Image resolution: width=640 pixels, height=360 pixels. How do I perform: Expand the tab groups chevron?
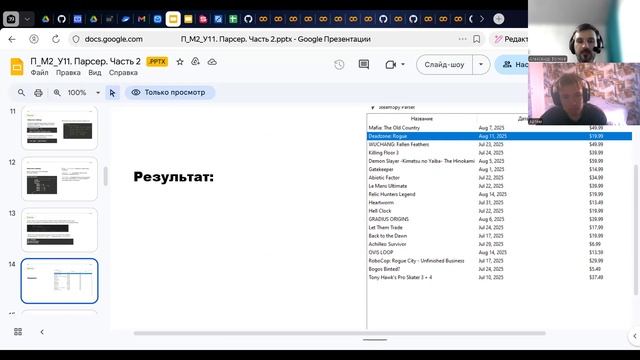point(27,19)
